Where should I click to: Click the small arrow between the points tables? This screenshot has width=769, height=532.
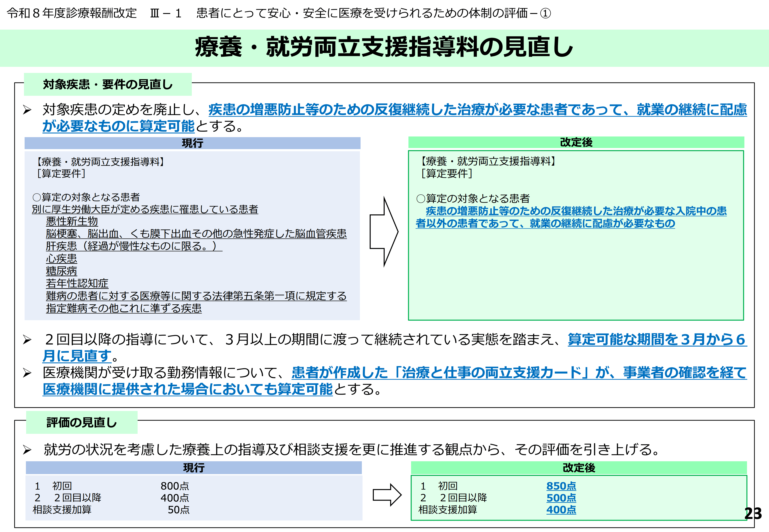click(387, 495)
